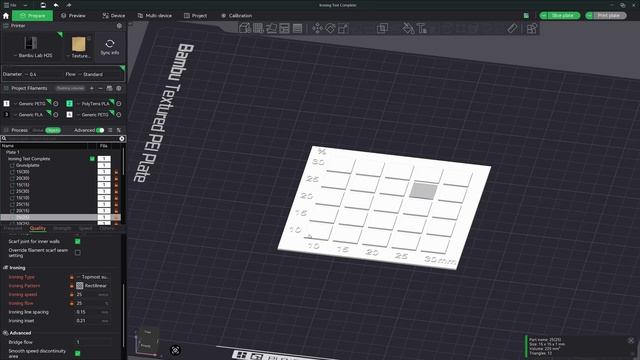Select the Measure tool
The width and height of the screenshot is (640, 360).
coord(512,28)
